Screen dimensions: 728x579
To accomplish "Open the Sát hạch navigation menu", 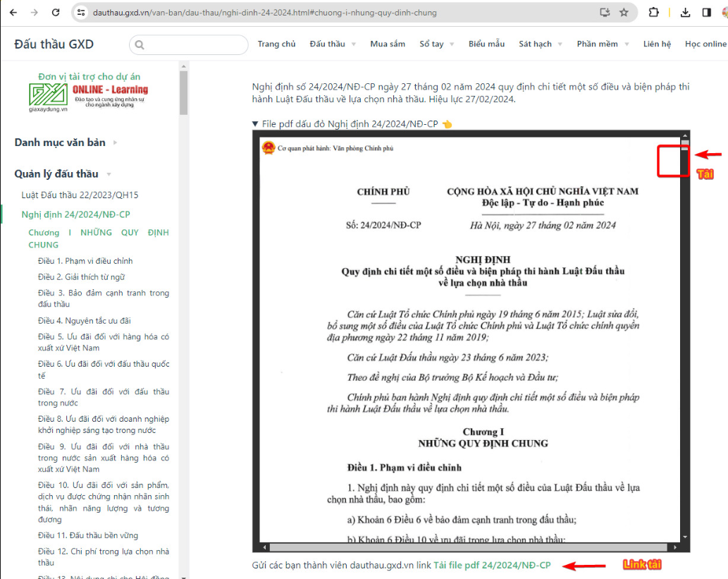I will pyautogui.click(x=536, y=44).
